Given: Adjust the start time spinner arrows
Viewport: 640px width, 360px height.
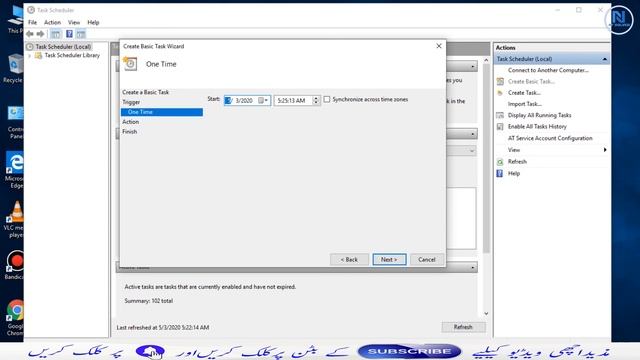Looking at the screenshot, I should 316,100.
